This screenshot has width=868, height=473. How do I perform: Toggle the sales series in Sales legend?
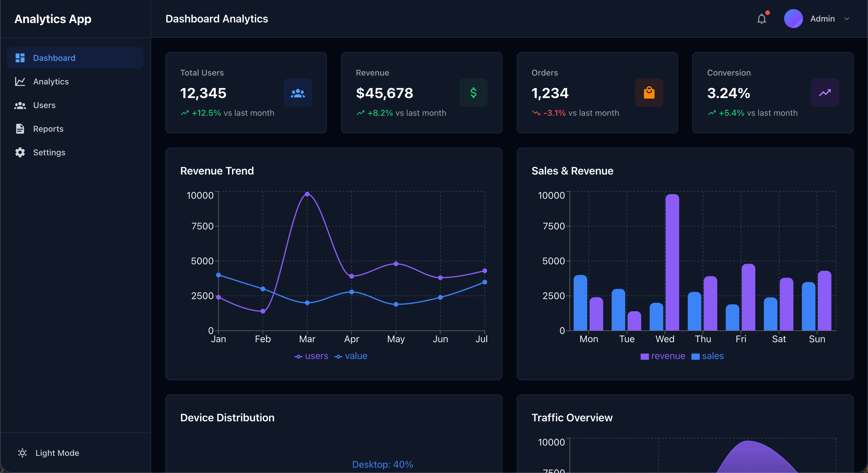(x=707, y=356)
